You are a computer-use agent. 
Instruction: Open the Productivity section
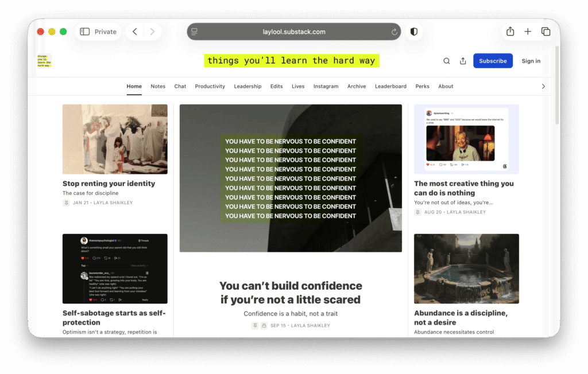(210, 87)
